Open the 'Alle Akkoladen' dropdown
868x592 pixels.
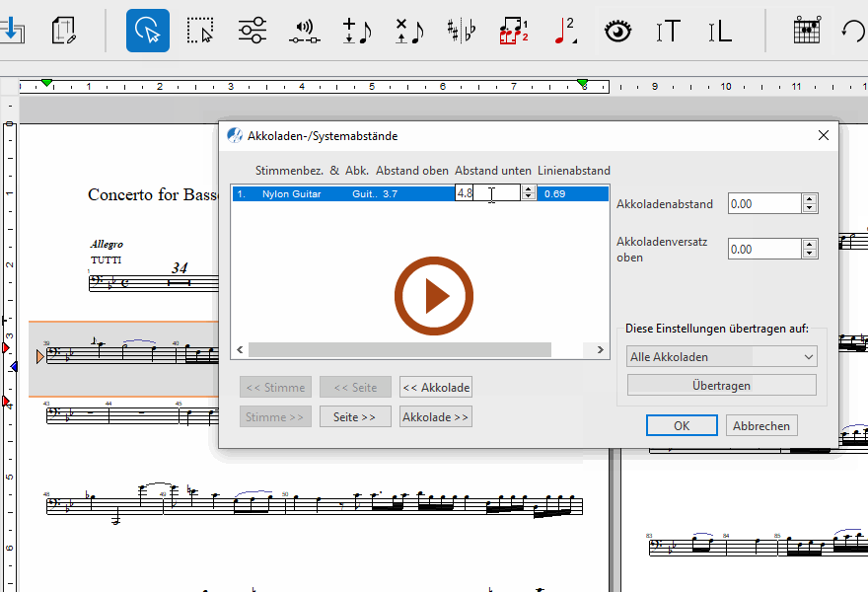coord(722,356)
